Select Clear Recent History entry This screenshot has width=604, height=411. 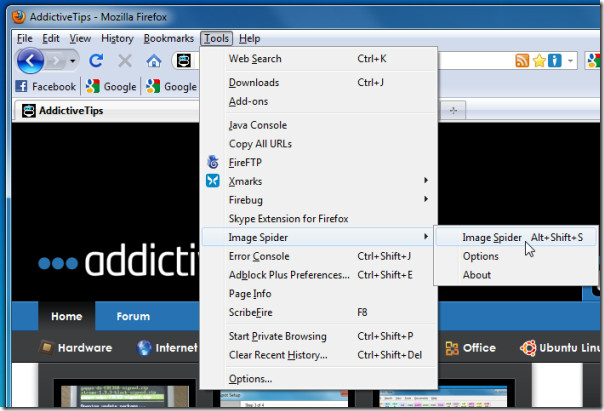[x=319, y=355]
